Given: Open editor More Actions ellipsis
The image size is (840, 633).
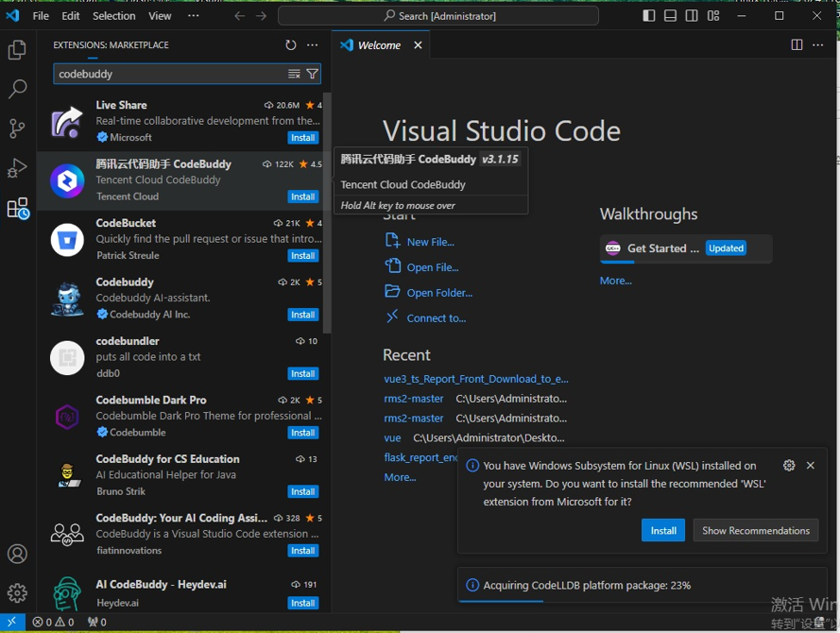Looking at the screenshot, I should pyautogui.click(x=817, y=45).
